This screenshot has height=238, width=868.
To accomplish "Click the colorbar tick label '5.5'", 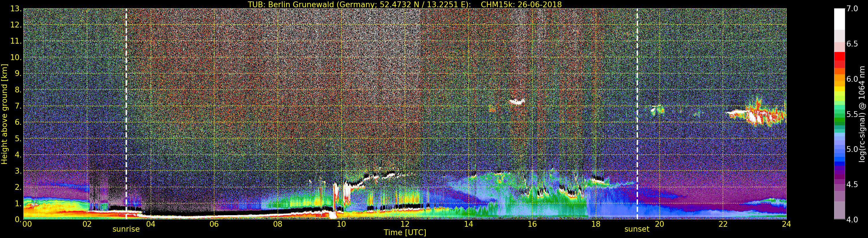I will (852, 114).
